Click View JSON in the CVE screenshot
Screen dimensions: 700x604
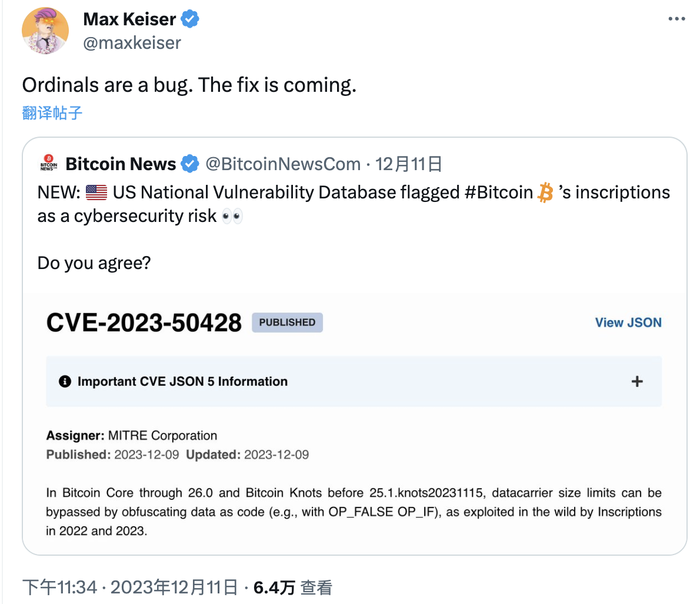[628, 322]
